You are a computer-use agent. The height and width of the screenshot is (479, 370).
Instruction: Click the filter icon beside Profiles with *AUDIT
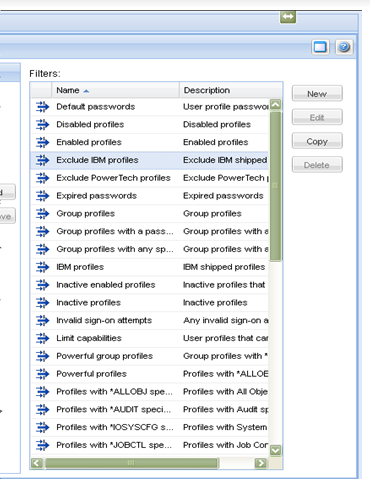tap(42, 409)
